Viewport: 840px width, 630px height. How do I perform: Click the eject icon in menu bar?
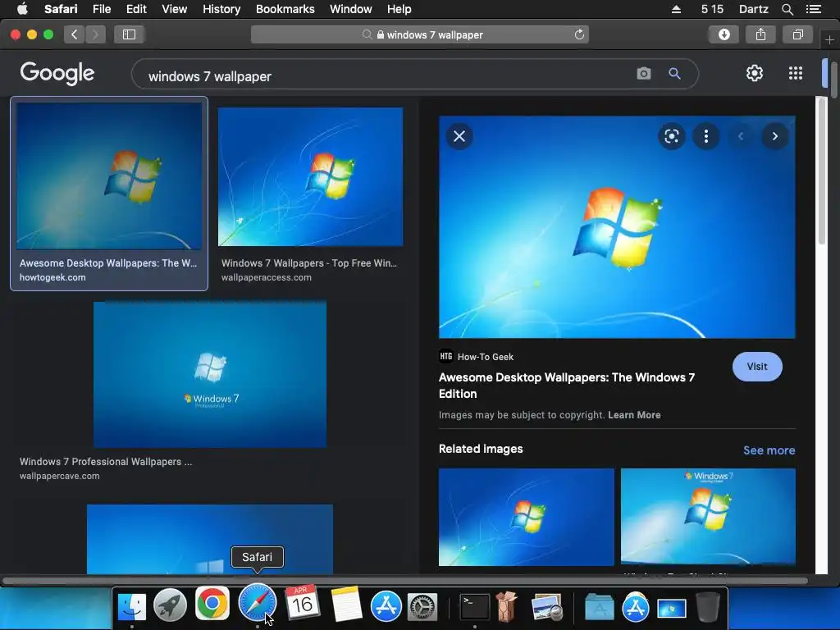click(676, 9)
